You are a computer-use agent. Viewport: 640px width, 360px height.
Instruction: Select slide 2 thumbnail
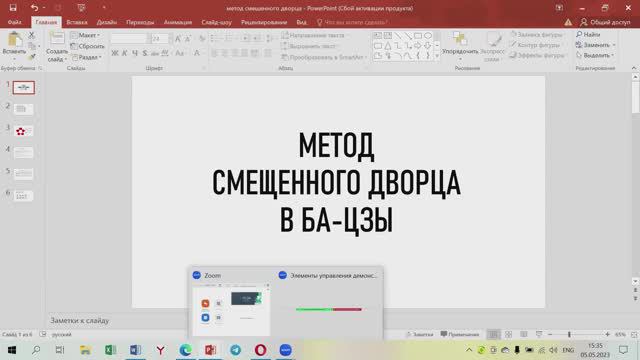coord(23,109)
